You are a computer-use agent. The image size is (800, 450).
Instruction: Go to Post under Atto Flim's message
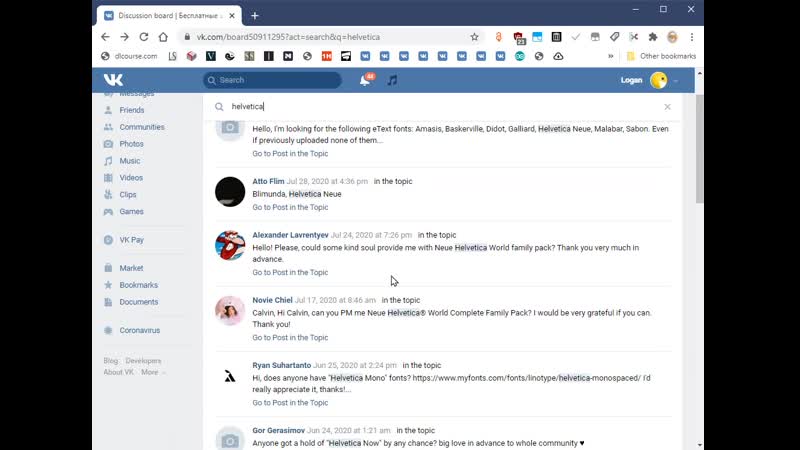[290, 207]
